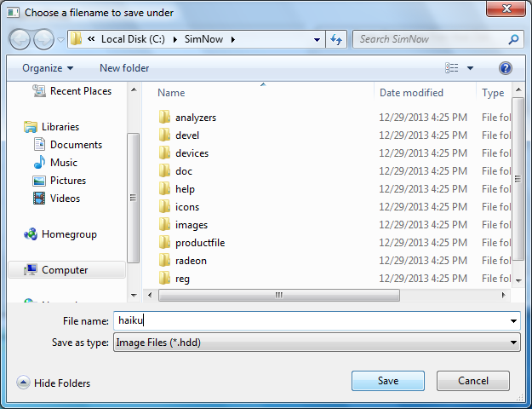The height and width of the screenshot is (409, 532).
Task: Click the Libraries icon
Action: 31,127
